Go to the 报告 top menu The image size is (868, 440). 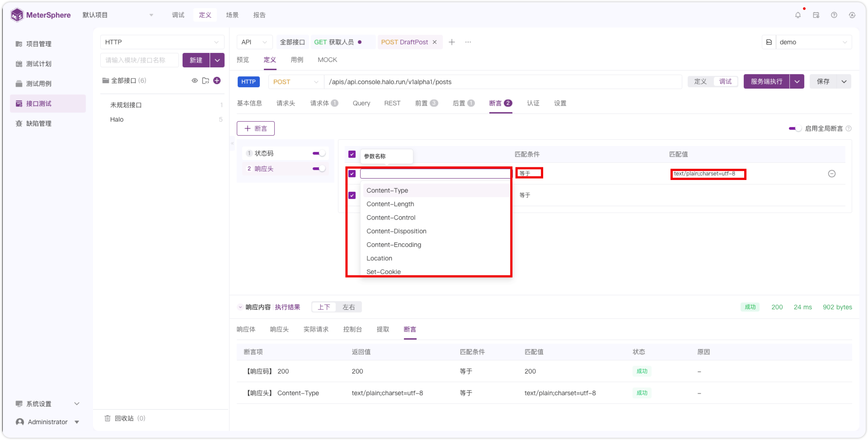click(259, 15)
